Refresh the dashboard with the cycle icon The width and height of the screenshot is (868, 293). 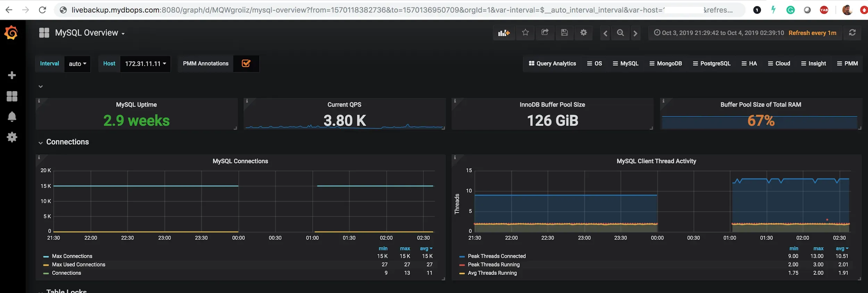coord(852,33)
